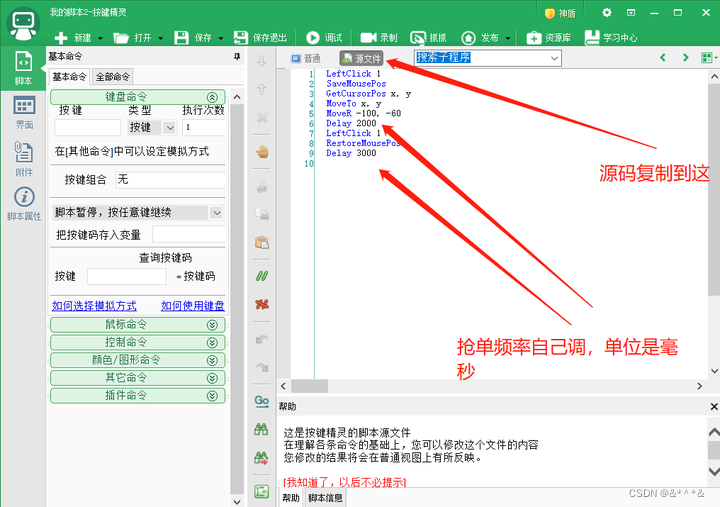The width and height of the screenshot is (720, 507).
Task: Open the 保存 dropdown arrow
Action: click(x=221, y=38)
